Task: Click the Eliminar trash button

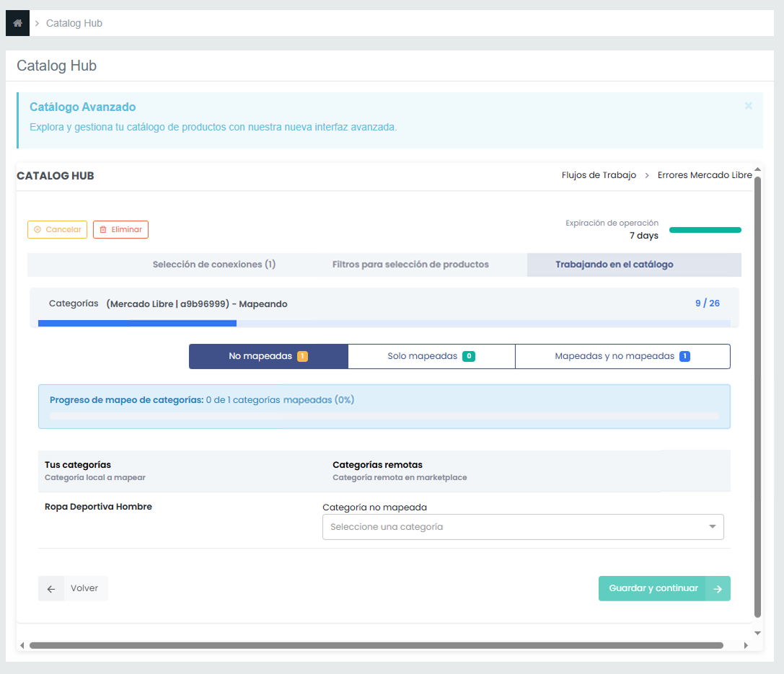Action: (120, 229)
